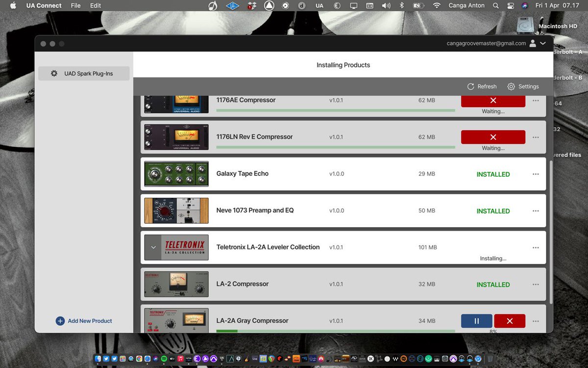Open Control Center in menu bar

click(x=510, y=5)
